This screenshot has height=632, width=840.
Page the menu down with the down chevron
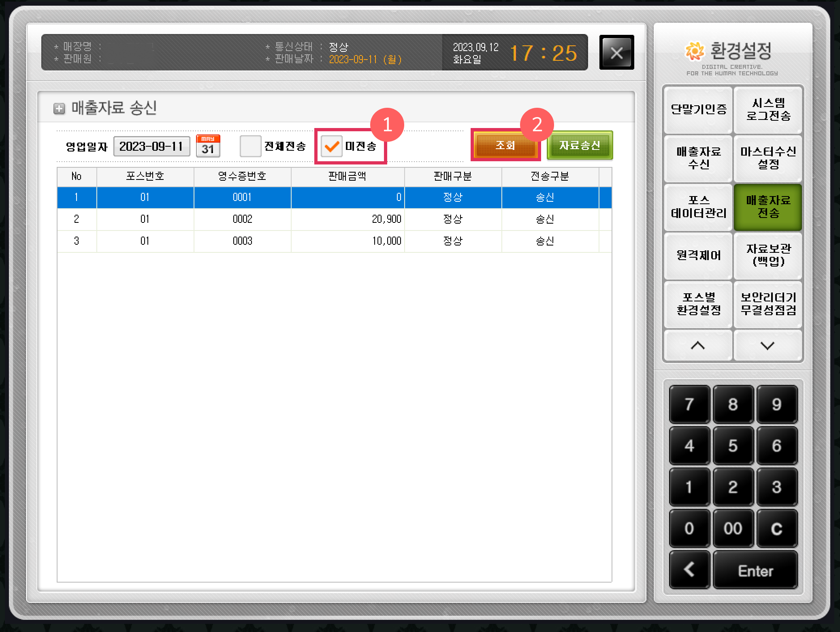[768, 345]
